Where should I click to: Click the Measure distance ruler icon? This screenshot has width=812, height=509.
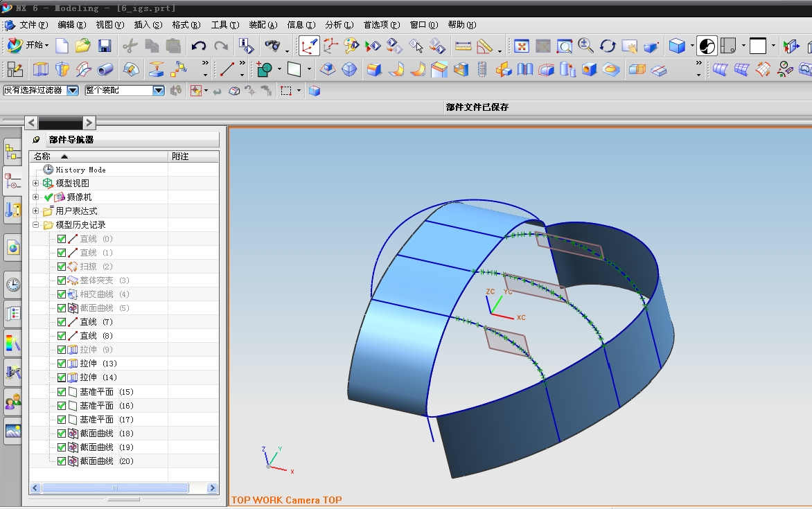(x=463, y=46)
